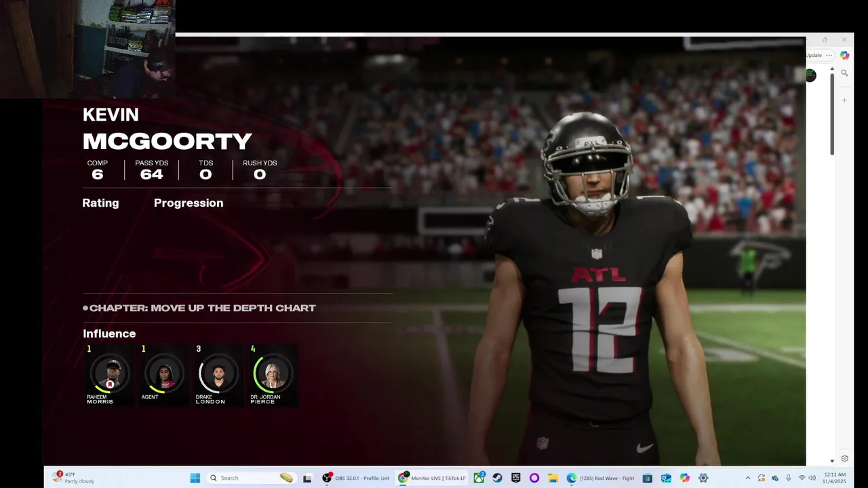
Task: Click the PASS YDS value 64
Action: tap(151, 174)
